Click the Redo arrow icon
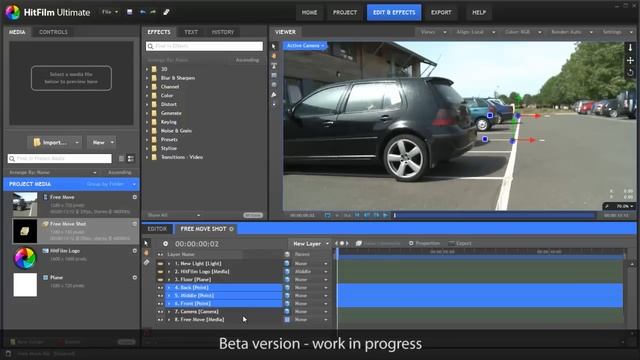Image resolution: width=640 pixels, height=360 pixels. coord(153,12)
